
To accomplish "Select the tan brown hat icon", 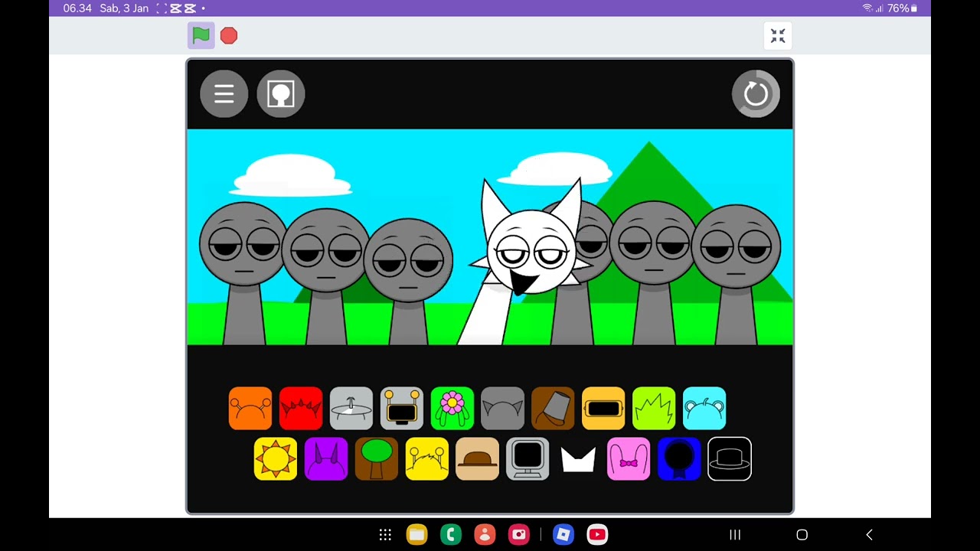I will tap(477, 458).
